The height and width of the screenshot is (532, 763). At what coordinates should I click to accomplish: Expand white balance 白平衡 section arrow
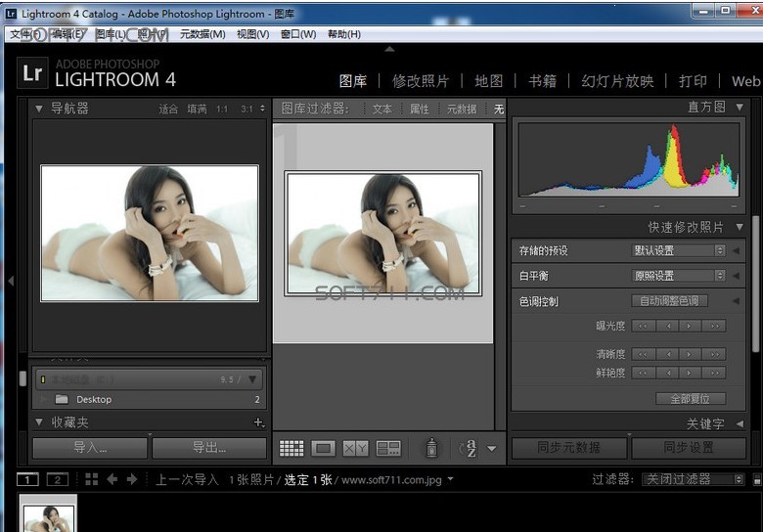[737, 276]
